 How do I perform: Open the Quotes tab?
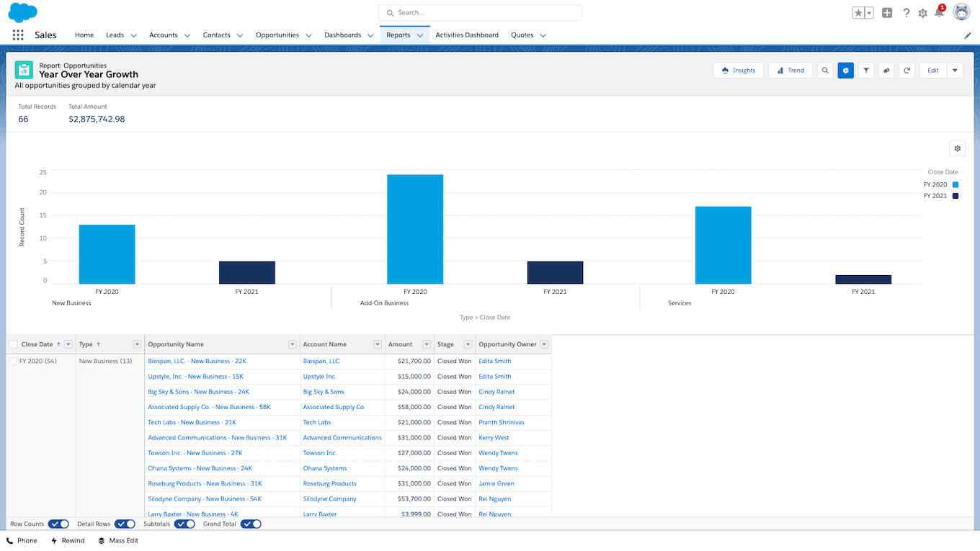(x=522, y=35)
